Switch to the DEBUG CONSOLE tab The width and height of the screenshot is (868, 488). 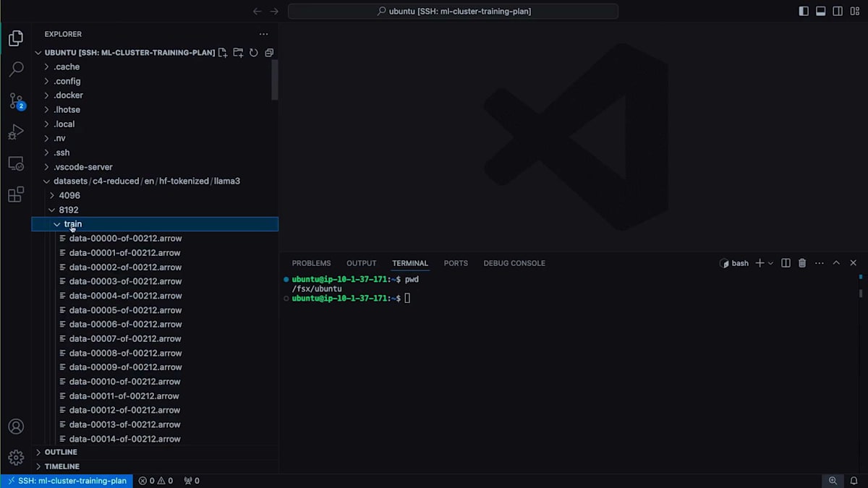point(514,263)
